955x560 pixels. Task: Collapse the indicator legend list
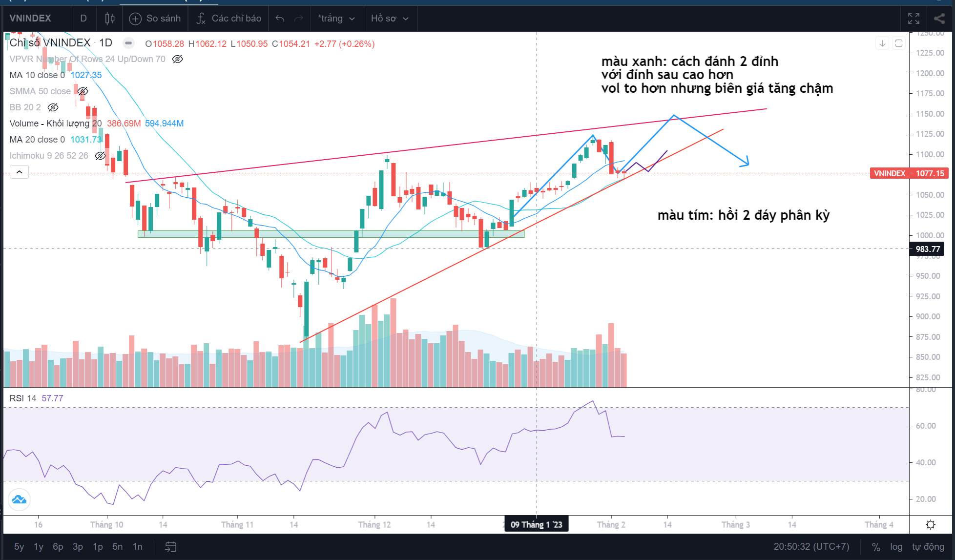(x=19, y=172)
